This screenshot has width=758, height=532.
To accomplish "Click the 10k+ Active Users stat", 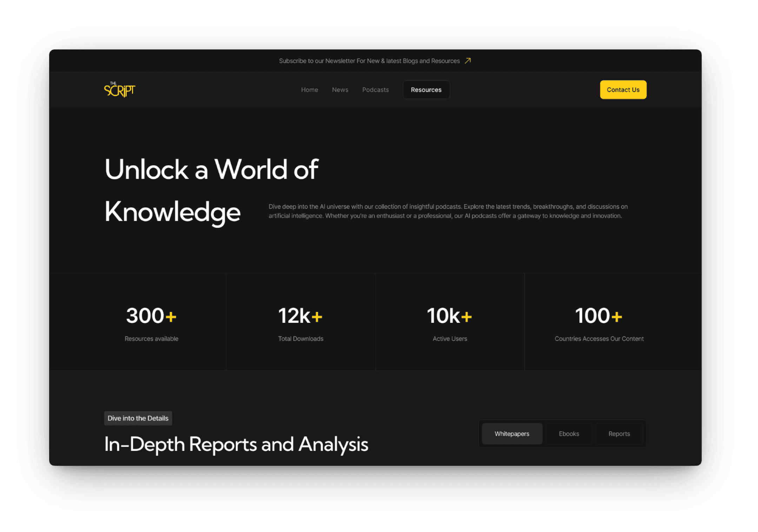I will pos(449,316).
